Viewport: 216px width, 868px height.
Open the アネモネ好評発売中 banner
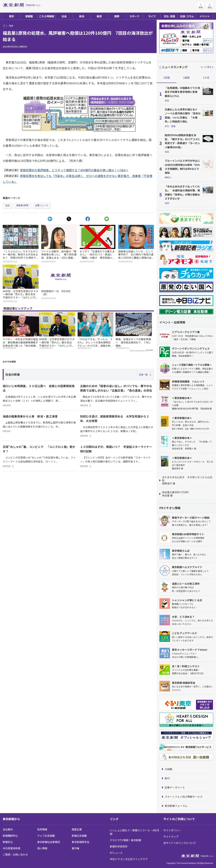coord(186,260)
